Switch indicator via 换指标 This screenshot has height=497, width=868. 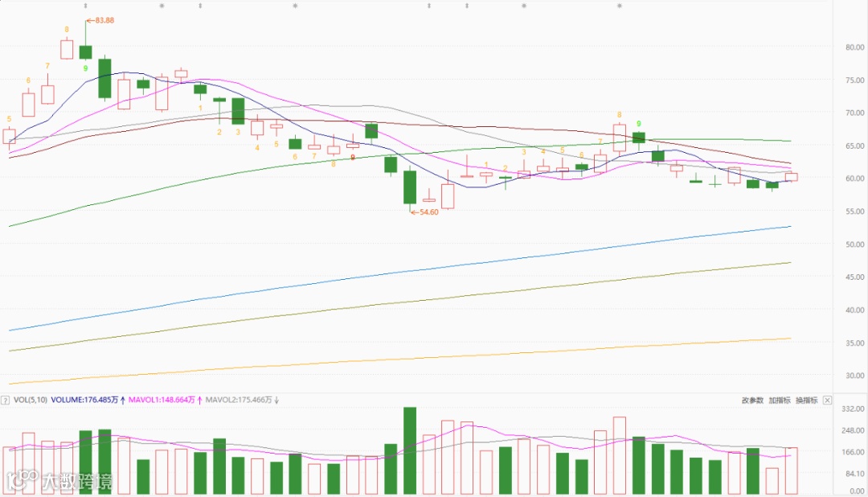click(807, 400)
